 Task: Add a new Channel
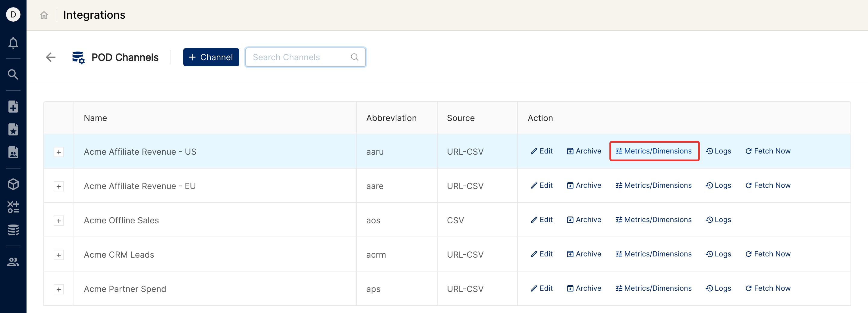[211, 57]
